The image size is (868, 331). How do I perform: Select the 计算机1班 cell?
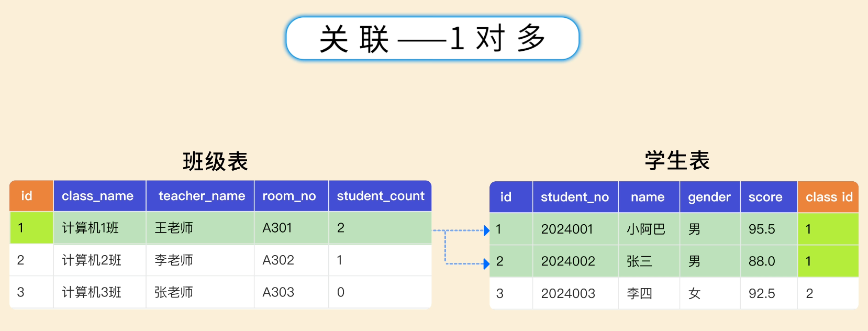91,228
